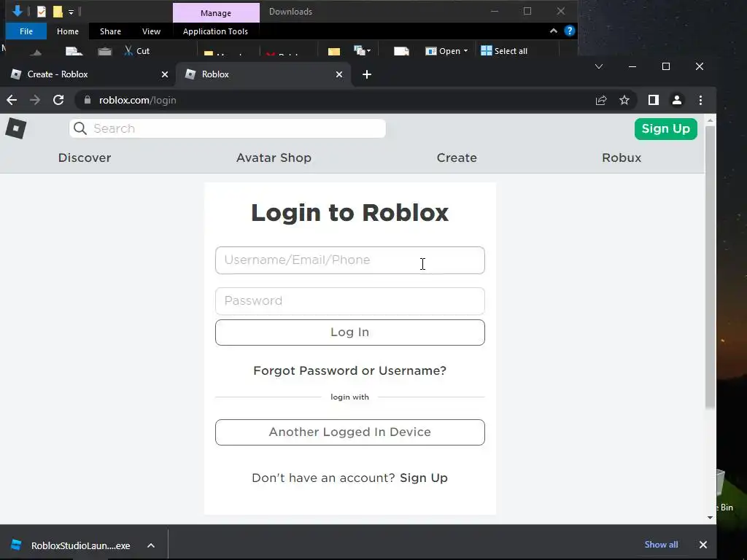Open the Robux page link
747x560 pixels.
[622, 157]
